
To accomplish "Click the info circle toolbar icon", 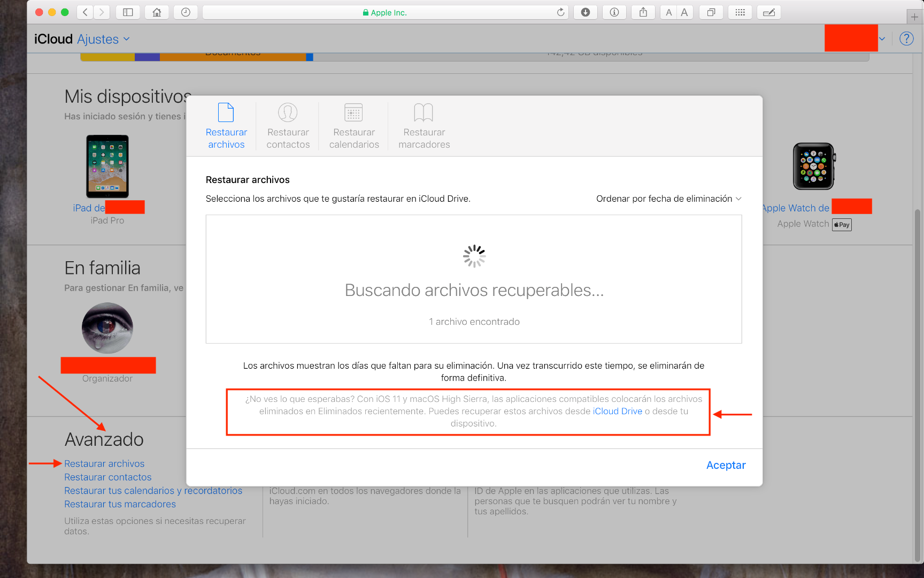I will click(614, 12).
